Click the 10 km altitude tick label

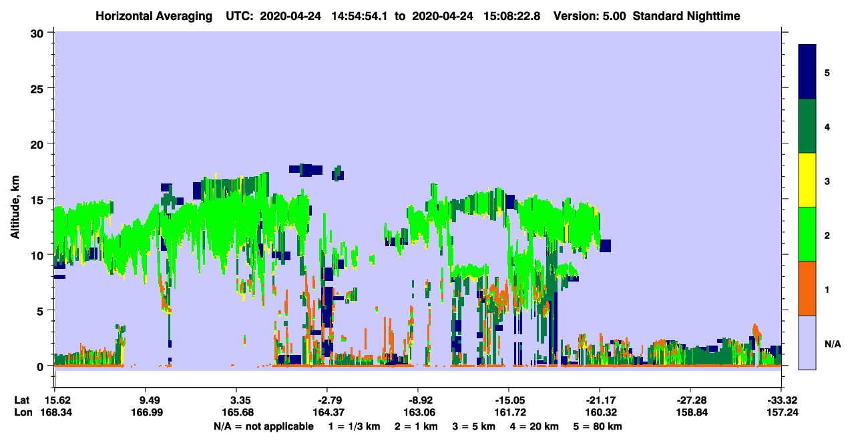(39, 255)
